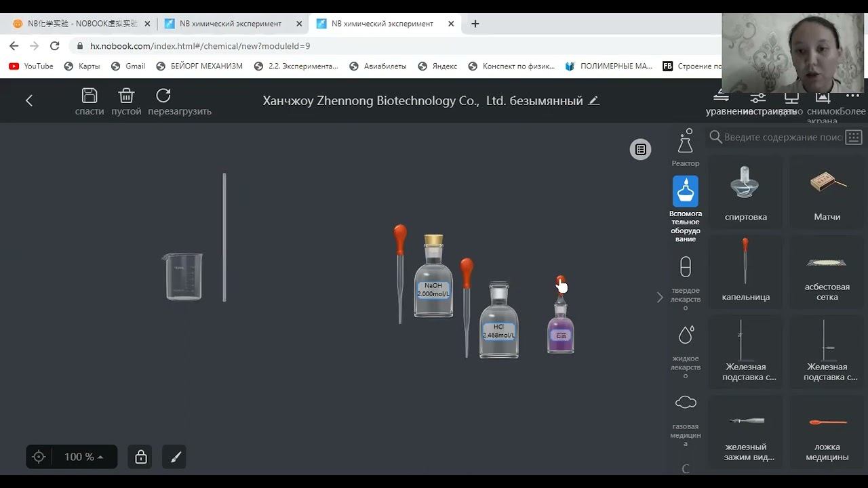This screenshot has height=488, width=868.
Task: Select the brush tool at bottom
Action: click(175, 457)
